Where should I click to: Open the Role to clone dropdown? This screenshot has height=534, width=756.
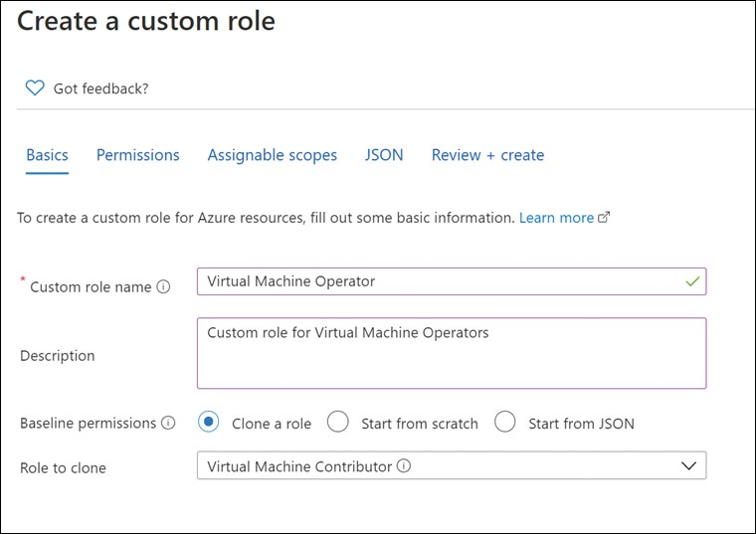coord(452,465)
